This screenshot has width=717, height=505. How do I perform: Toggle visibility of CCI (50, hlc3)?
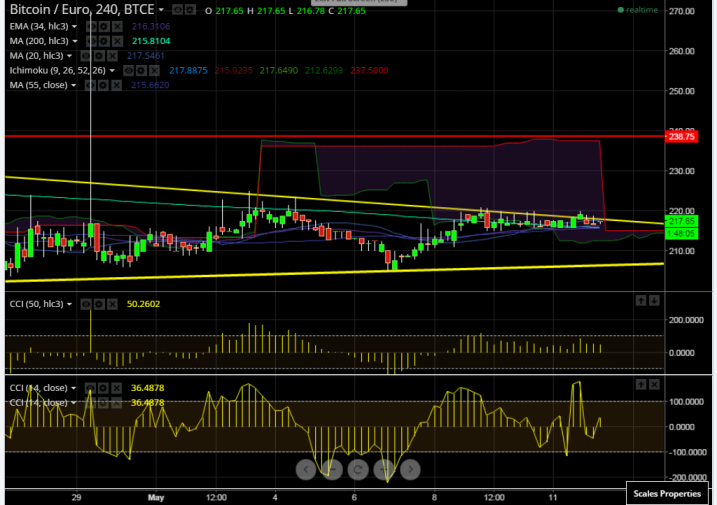click(86, 304)
